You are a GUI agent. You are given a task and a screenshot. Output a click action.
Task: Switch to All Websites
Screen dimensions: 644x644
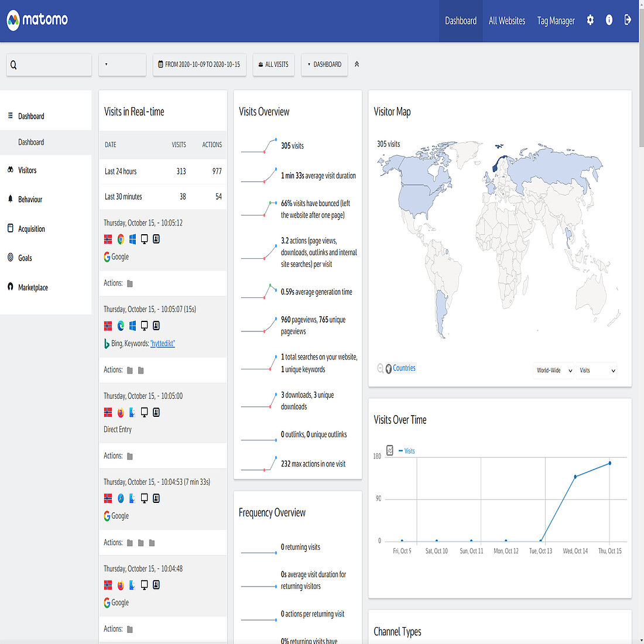pos(506,20)
